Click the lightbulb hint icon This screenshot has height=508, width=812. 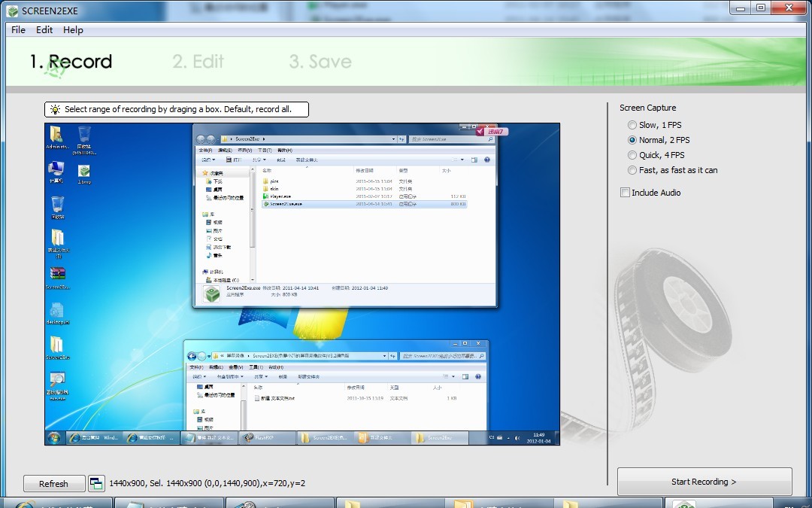pos(55,110)
